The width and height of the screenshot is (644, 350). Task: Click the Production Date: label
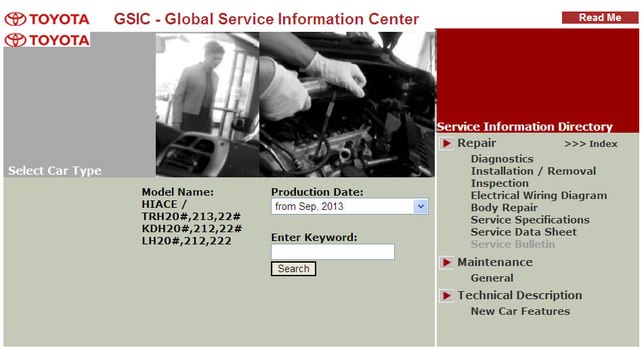(317, 192)
